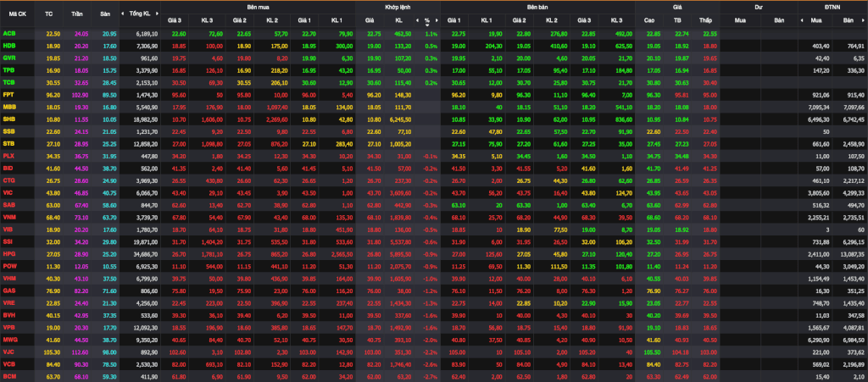Select the MWG ticker row
The image size is (868, 382).
434,340
